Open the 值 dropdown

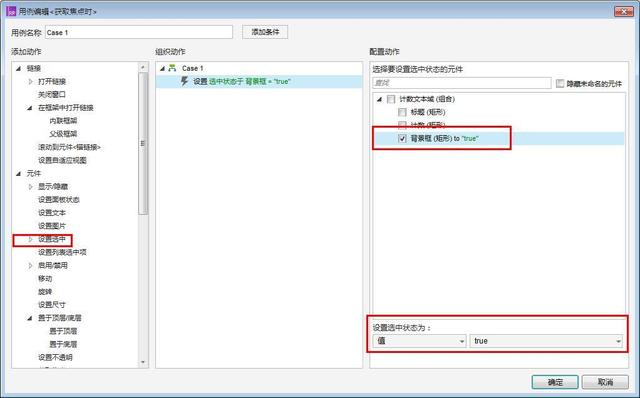(419, 341)
